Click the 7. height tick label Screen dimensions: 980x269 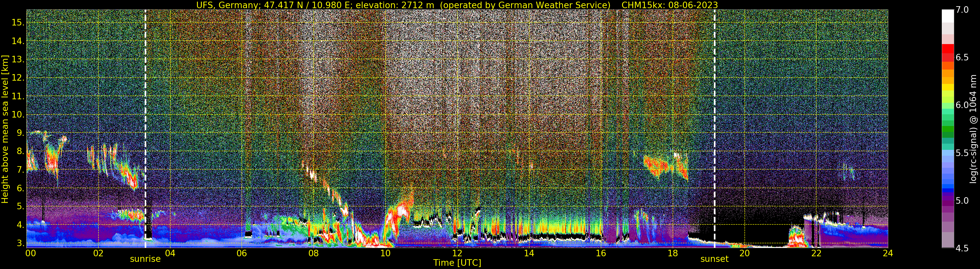coord(20,170)
